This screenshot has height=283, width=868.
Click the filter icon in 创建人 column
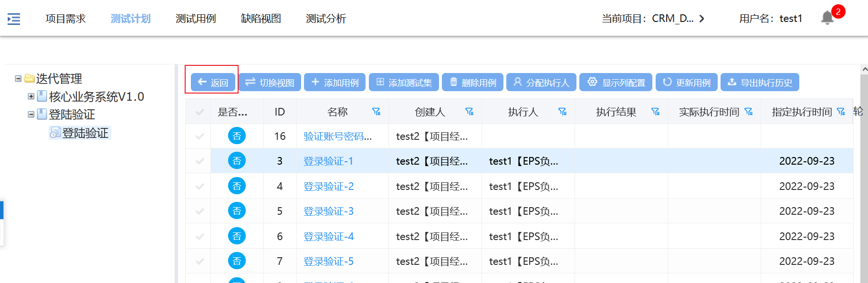coord(469,112)
